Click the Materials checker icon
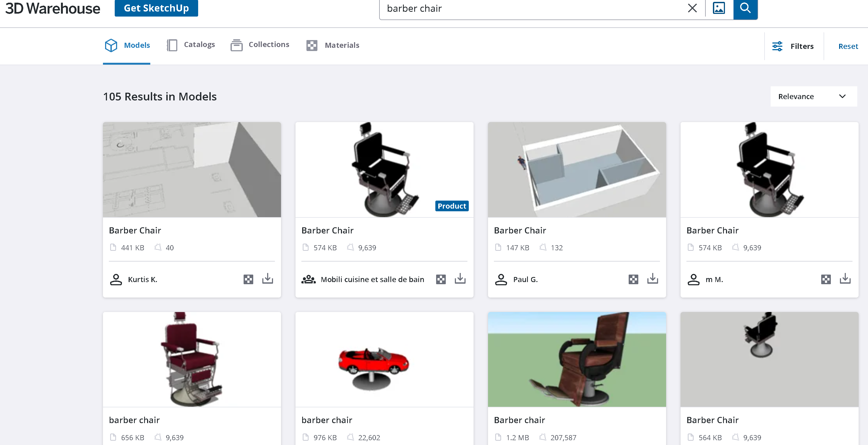This screenshot has height=445, width=868. coord(312,45)
